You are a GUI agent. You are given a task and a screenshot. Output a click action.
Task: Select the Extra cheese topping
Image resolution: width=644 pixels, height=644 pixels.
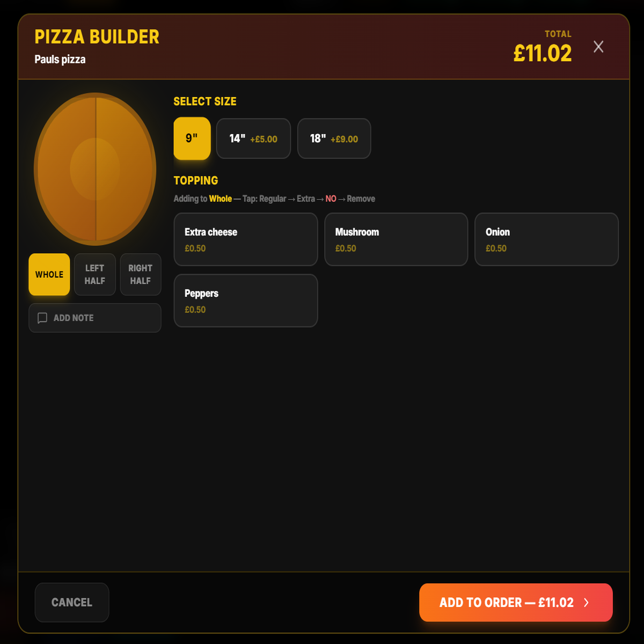(x=245, y=239)
